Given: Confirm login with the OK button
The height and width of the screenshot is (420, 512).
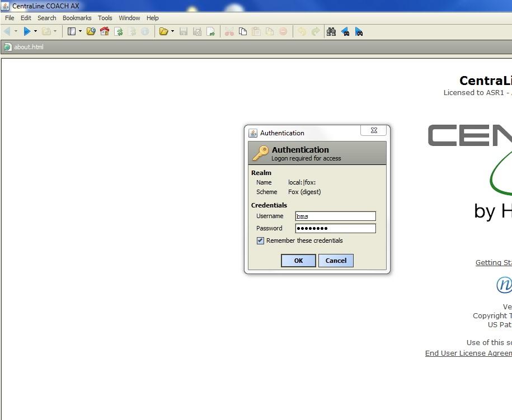Looking at the screenshot, I should point(298,261).
